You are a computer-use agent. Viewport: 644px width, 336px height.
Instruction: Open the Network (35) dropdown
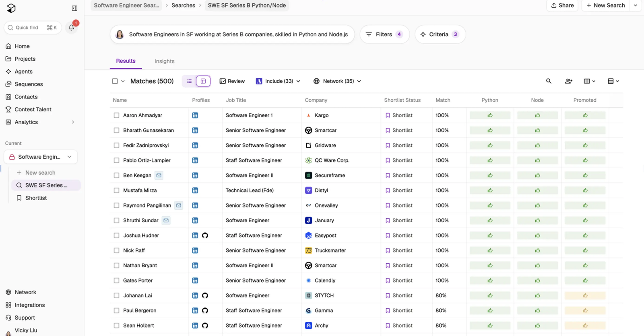pyautogui.click(x=337, y=81)
